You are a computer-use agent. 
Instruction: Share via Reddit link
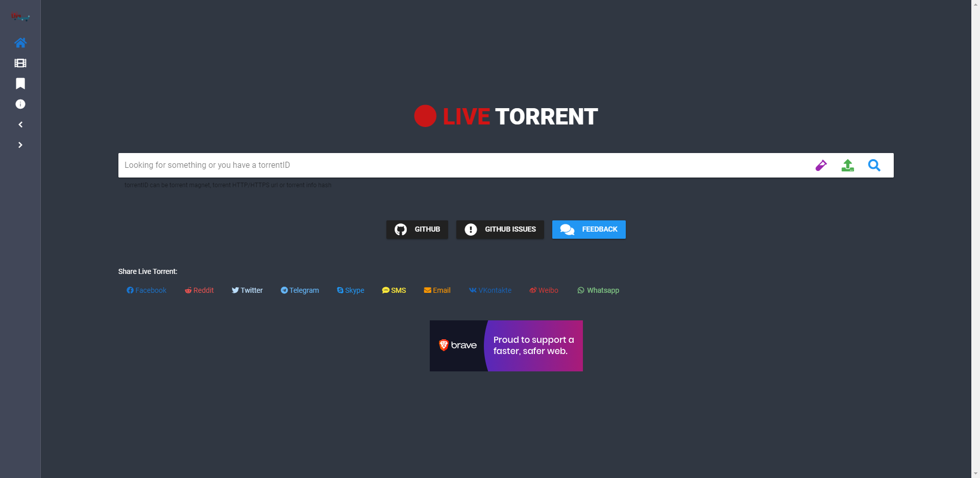tap(199, 290)
